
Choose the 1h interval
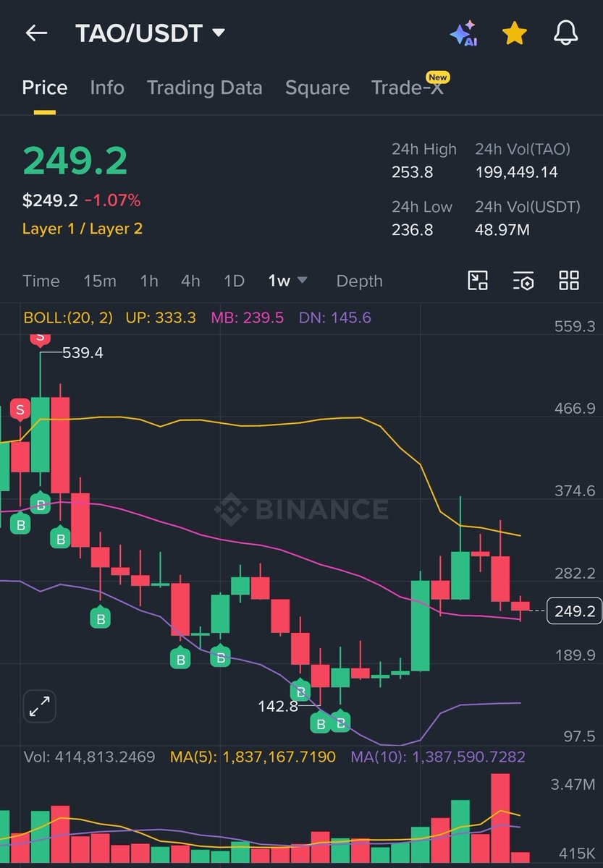(149, 281)
